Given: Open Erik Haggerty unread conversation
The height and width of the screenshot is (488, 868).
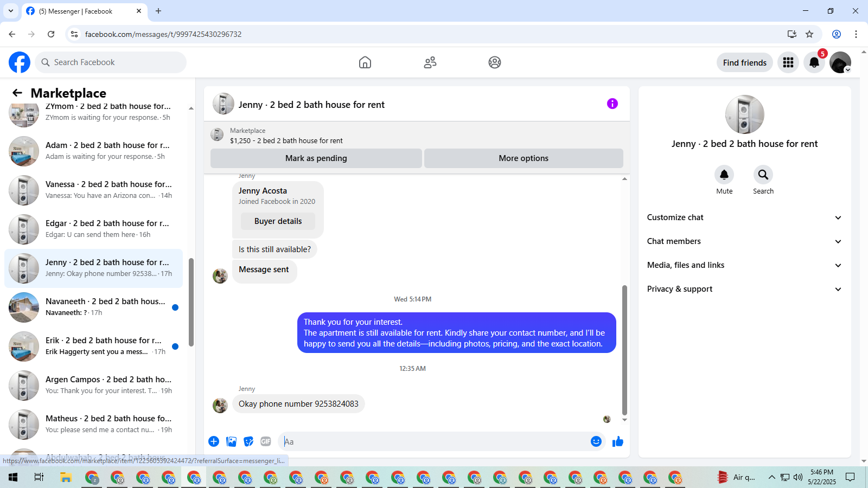Looking at the screenshot, I should [x=93, y=346].
